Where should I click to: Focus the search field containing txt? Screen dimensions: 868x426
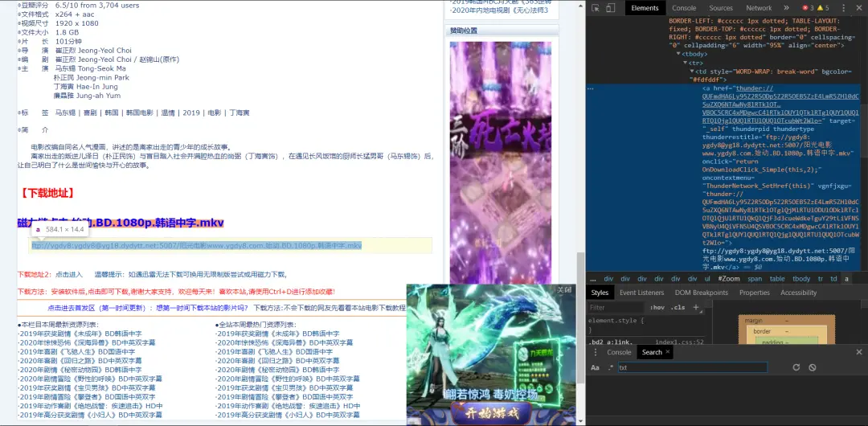tap(693, 367)
